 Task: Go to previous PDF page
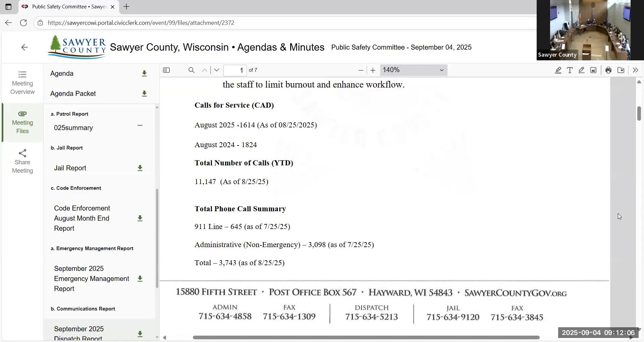[x=204, y=70]
